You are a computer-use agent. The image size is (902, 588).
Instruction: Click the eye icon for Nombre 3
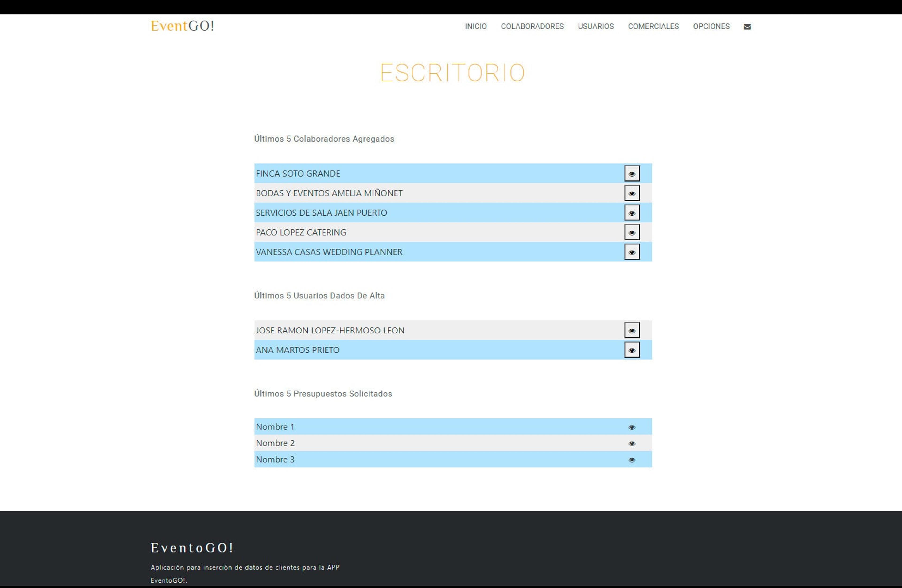632,460
